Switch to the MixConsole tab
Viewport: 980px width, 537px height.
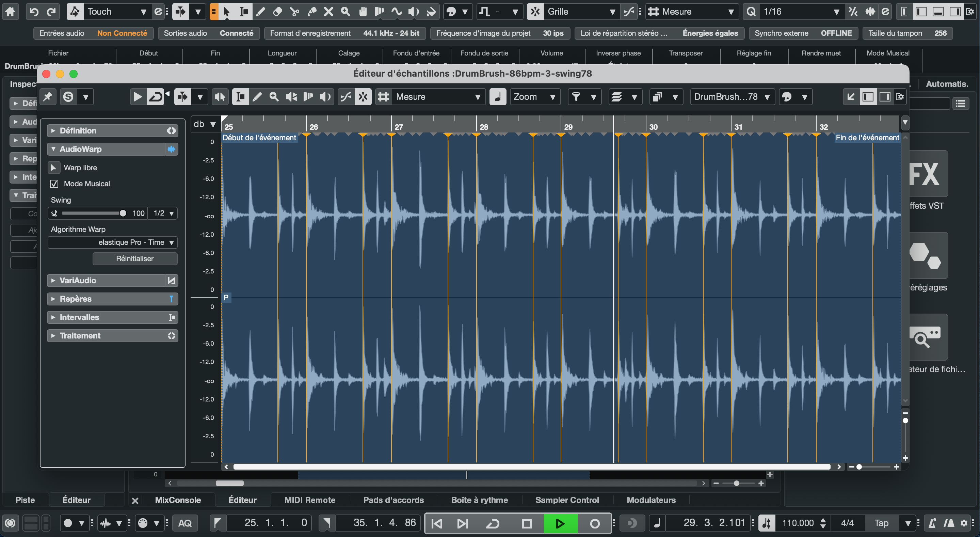pyautogui.click(x=178, y=500)
